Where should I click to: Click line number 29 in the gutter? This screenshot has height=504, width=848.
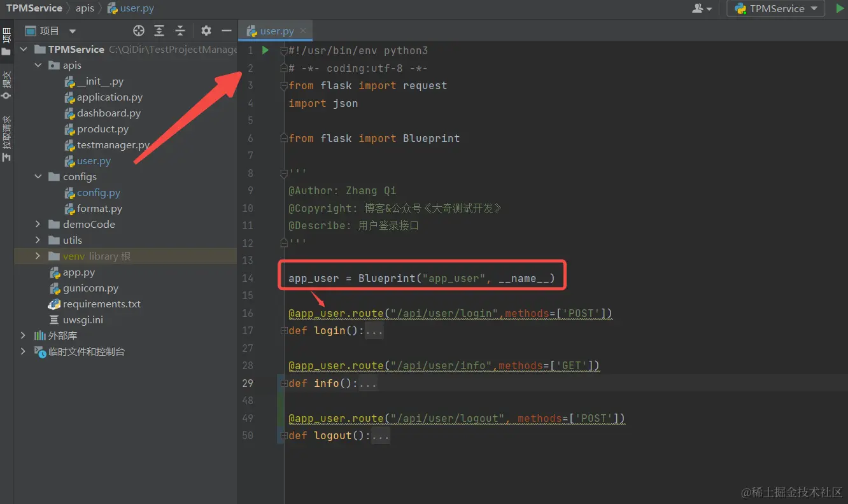coord(247,383)
